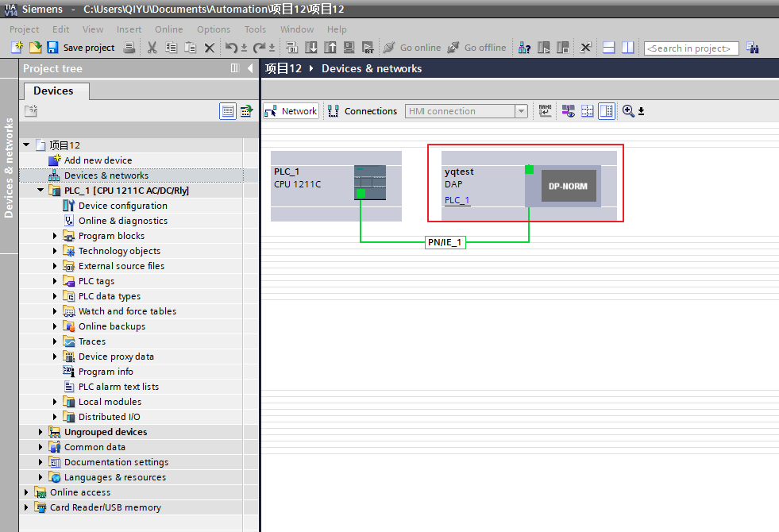779x532 pixels.
Task: Select the PLC_1 CPU 1211C device image
Action: tap(369, 183)
